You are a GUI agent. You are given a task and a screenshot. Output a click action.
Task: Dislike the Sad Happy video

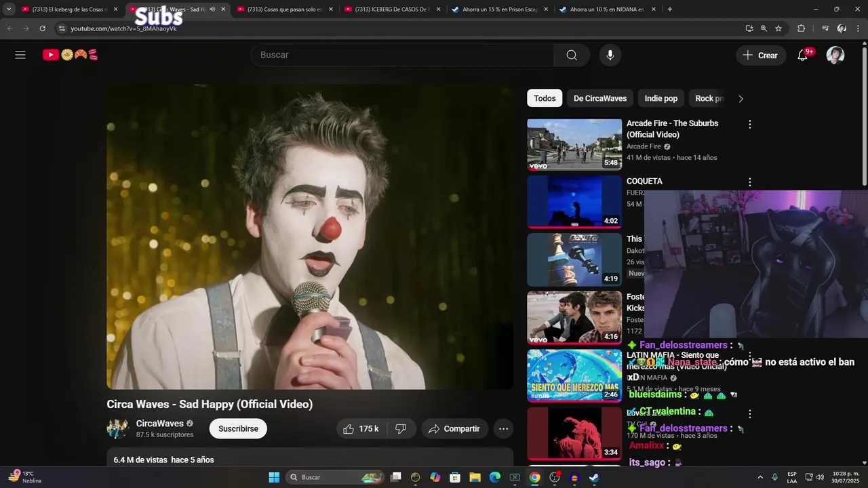tap(401, 428)
